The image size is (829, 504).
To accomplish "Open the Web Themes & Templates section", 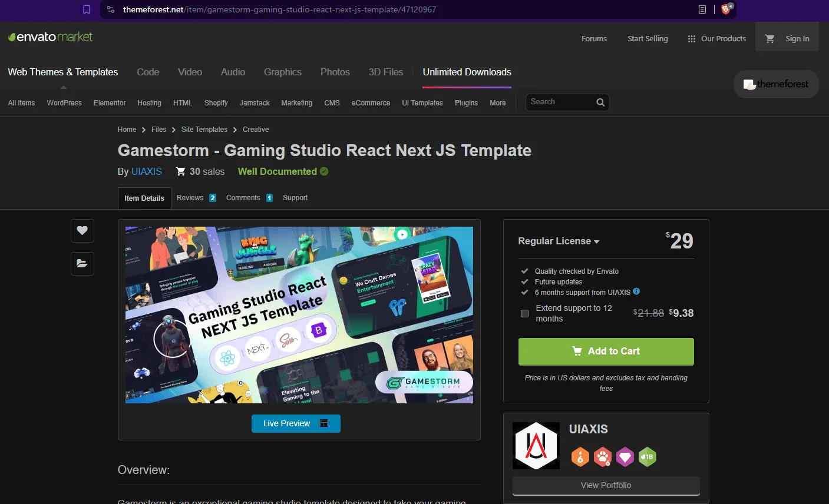I will point(63,72).
